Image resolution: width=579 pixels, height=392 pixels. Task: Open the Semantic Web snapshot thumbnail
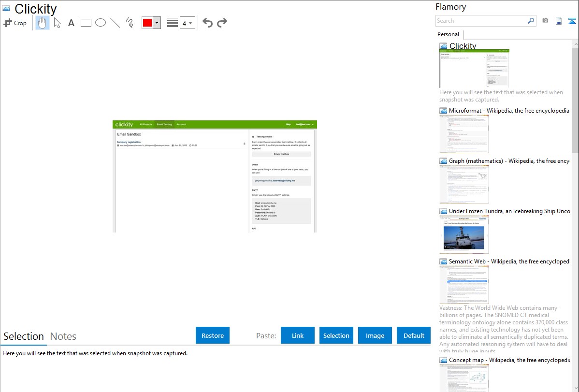coord(464,285)
